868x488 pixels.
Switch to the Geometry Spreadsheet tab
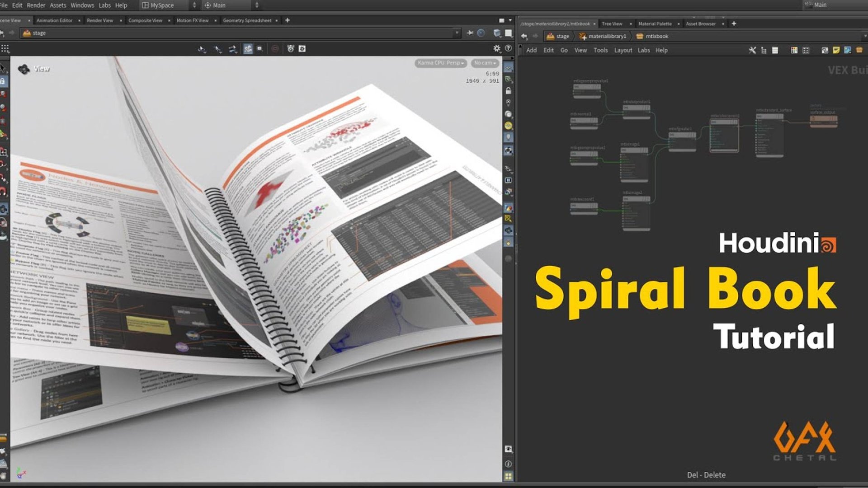(248, 20)
